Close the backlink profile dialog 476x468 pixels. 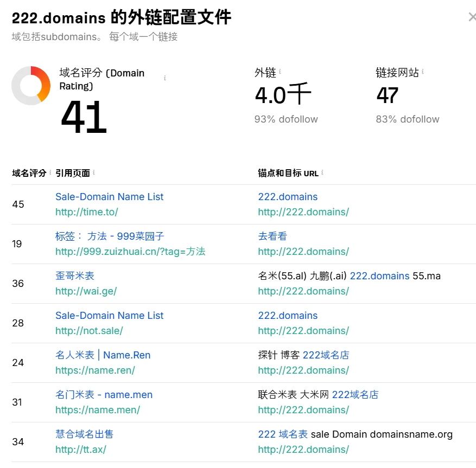tap(472, 17)
